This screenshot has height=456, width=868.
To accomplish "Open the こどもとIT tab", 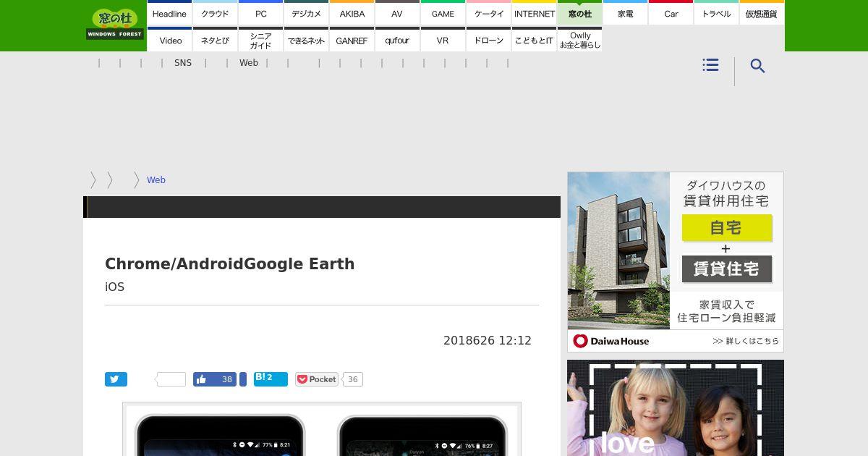I will coord(535,40).
